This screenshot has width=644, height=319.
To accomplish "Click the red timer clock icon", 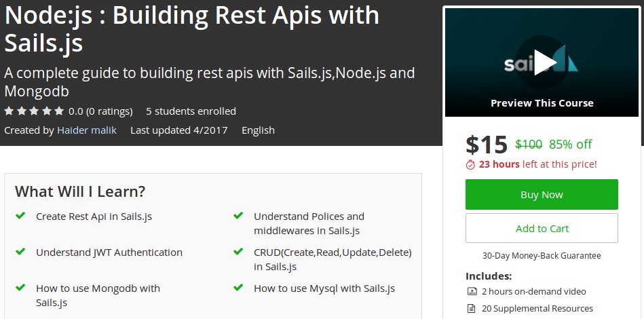I will point(470,164).
